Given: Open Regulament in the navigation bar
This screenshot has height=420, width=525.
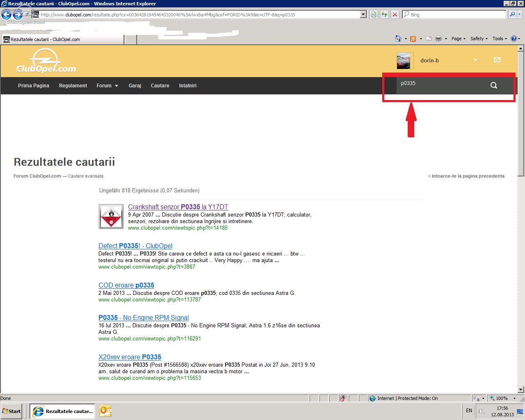Looking at the screenshot, I should (x=73, y=86).
